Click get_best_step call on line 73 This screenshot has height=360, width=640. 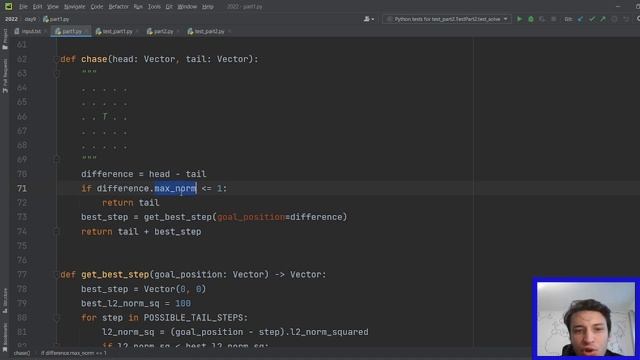[178, 217]
